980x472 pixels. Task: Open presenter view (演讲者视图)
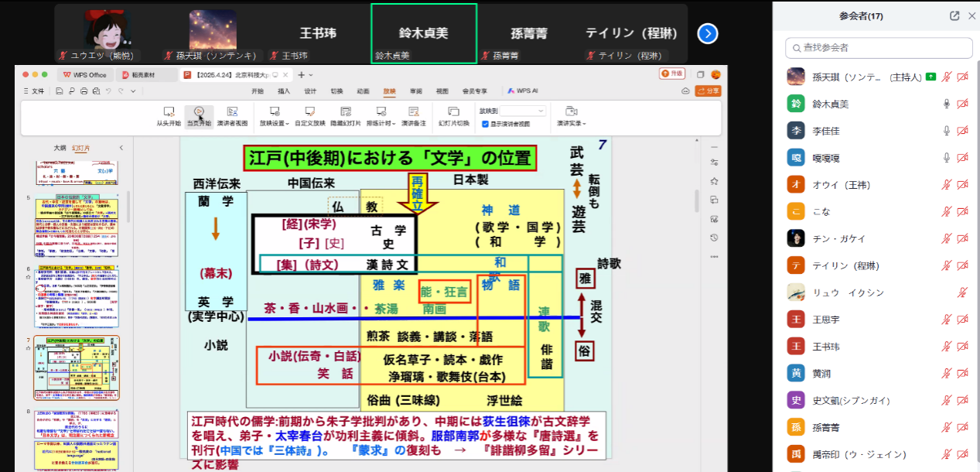[232, 117]
